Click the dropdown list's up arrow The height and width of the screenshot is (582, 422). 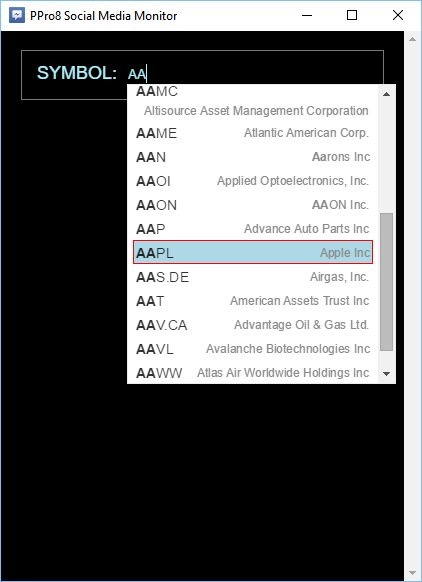(386, 94)
